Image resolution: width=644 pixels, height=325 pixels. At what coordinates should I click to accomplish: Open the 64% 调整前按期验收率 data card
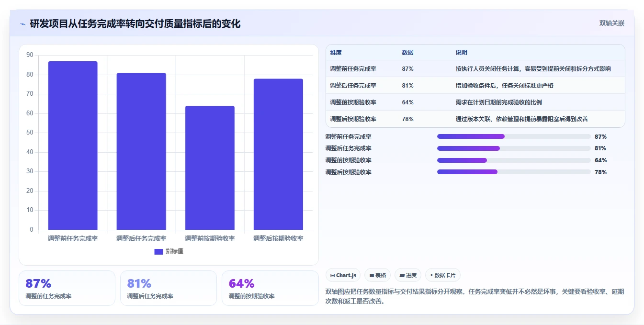(270, 288)
